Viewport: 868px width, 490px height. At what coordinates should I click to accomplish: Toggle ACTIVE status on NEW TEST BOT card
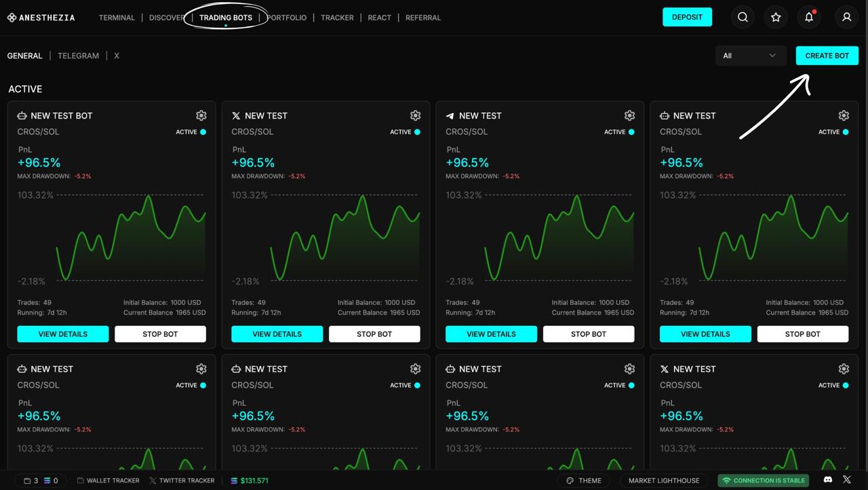[x=191, y=132]
